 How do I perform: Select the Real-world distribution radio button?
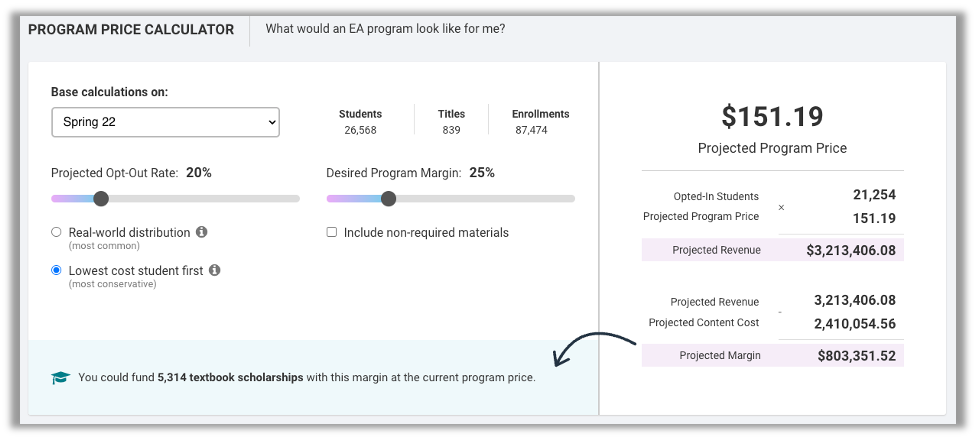coord(57,232)
